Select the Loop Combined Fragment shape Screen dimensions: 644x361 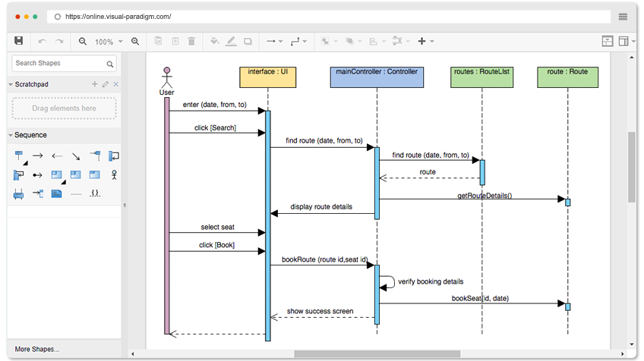[76, 174]
